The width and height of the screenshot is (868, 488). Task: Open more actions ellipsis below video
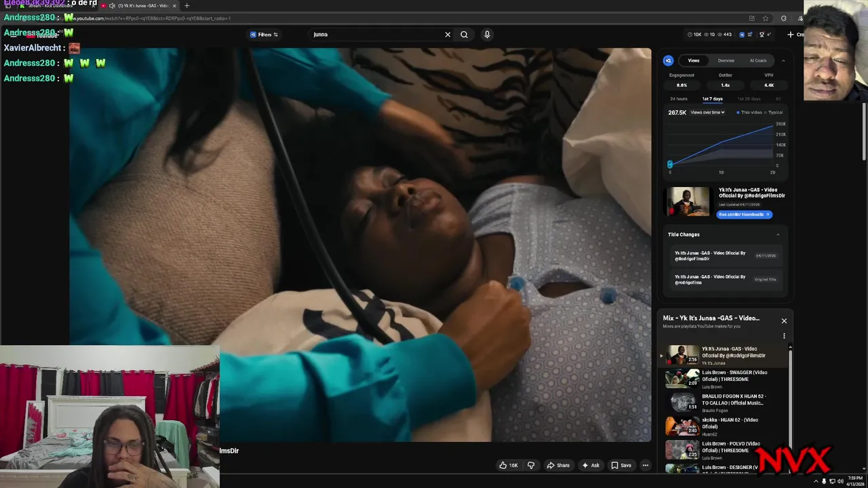(646, 465)
